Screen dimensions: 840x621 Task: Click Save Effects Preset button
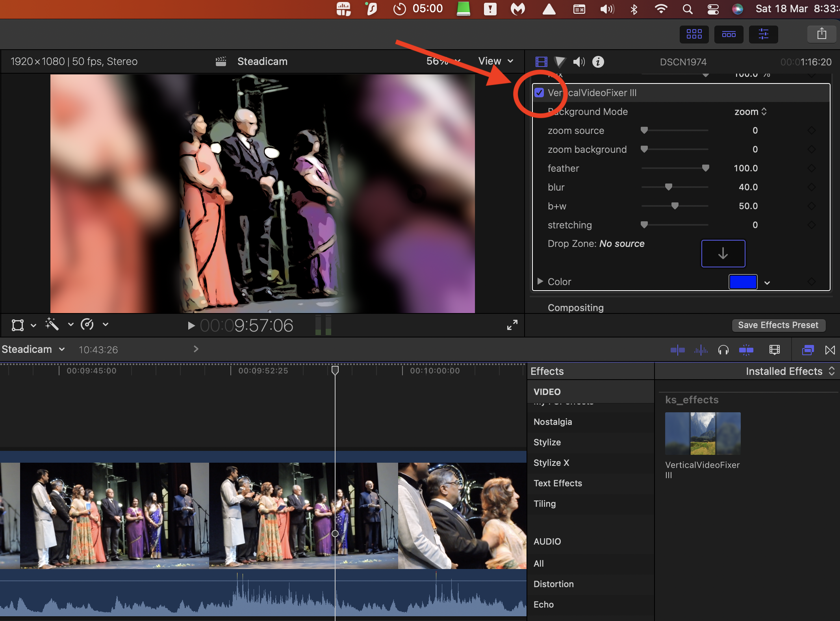coord(778,325)
